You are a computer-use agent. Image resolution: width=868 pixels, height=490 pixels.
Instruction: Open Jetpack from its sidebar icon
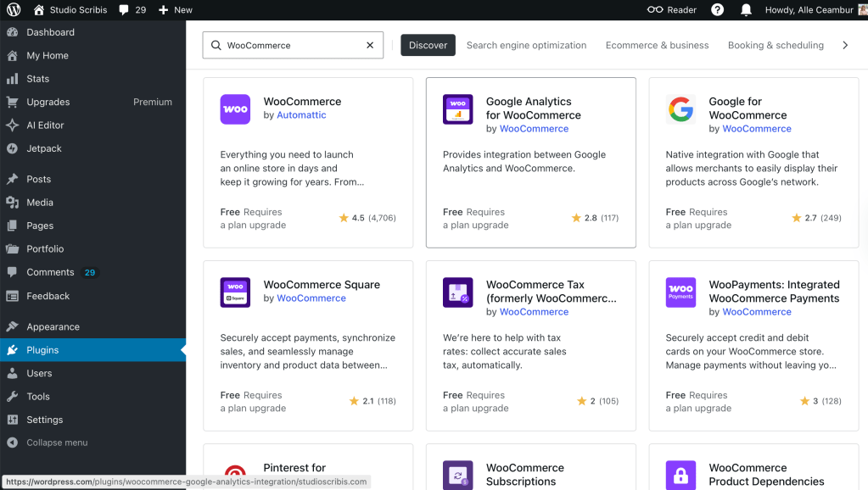(14, 148)
